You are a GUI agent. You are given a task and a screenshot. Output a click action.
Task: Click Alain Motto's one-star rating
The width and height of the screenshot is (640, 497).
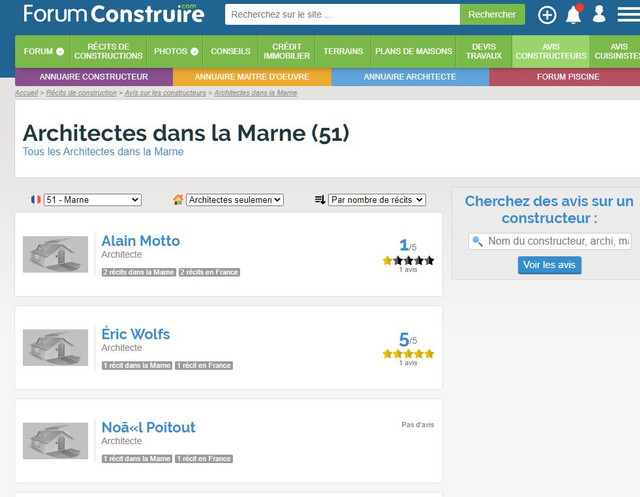[408, 260]
